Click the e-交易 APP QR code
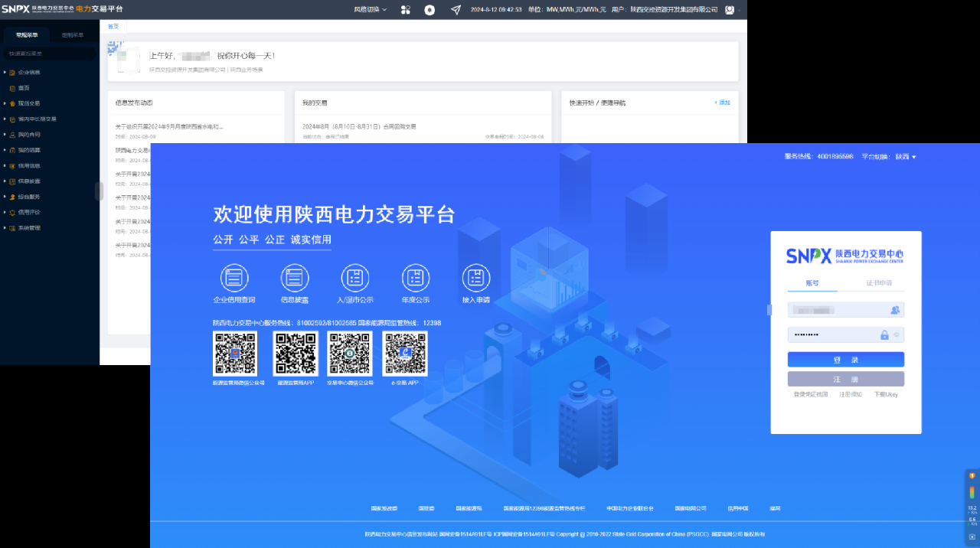The height and width of the screenshot is (548, 980). click(x=405, y=354)
